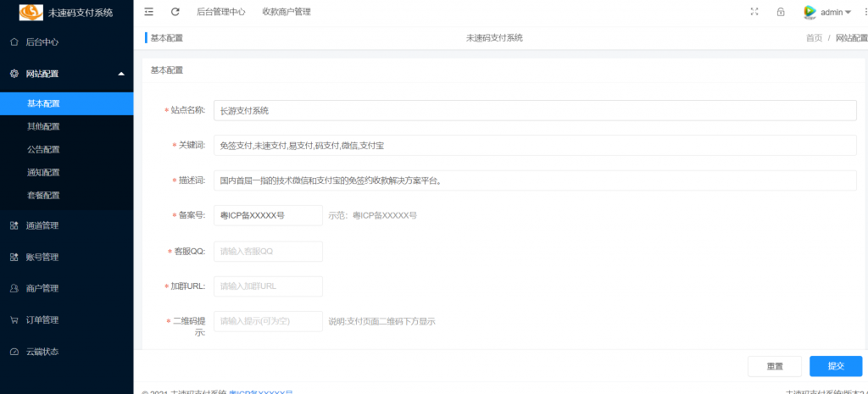The width and height of the screenshot is (868, 394).
Task: Click the home icon beside 后台中心
Action: (14, 42)
